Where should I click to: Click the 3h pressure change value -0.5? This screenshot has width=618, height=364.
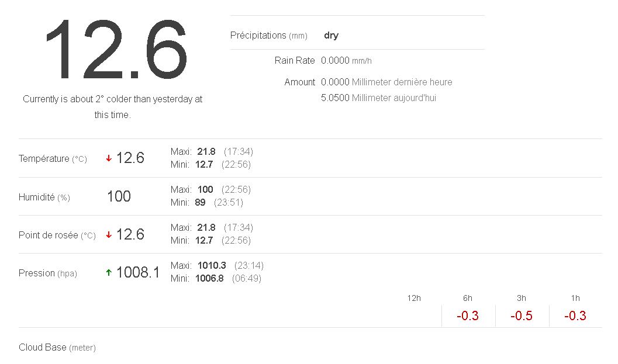pos(522,316)
